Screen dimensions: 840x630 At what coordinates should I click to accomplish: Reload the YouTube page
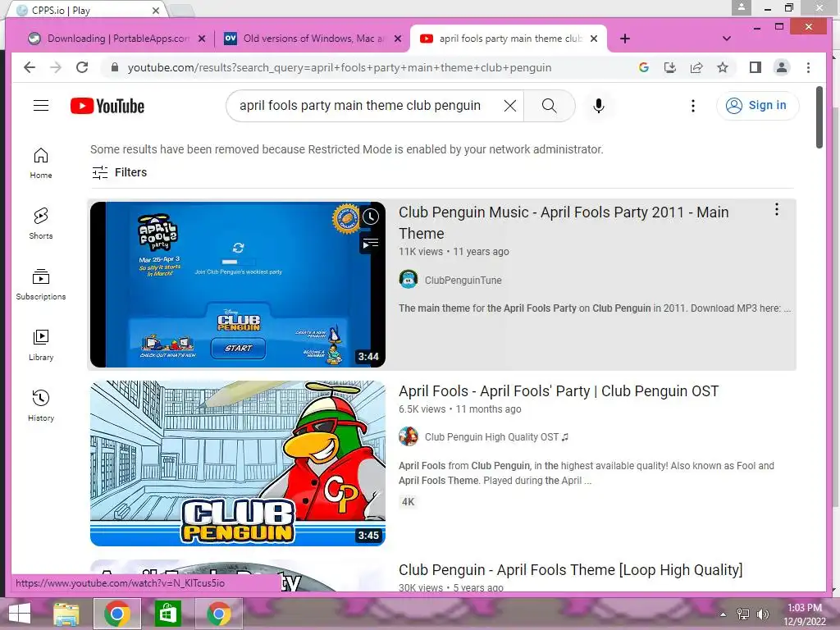click(x=82, y=67)
